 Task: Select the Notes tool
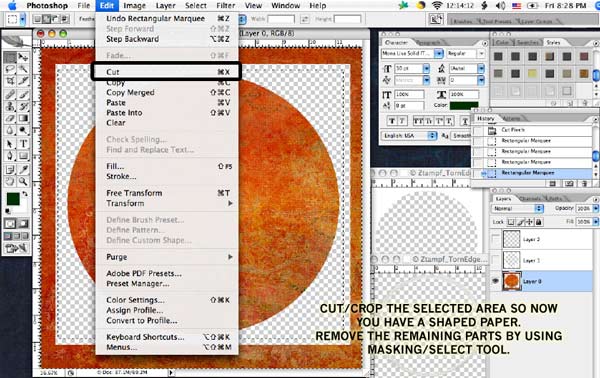click(x=10, y=169)
